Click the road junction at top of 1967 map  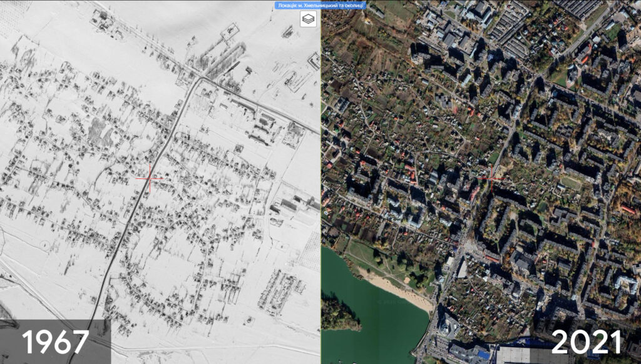click(x=202, y=77)
